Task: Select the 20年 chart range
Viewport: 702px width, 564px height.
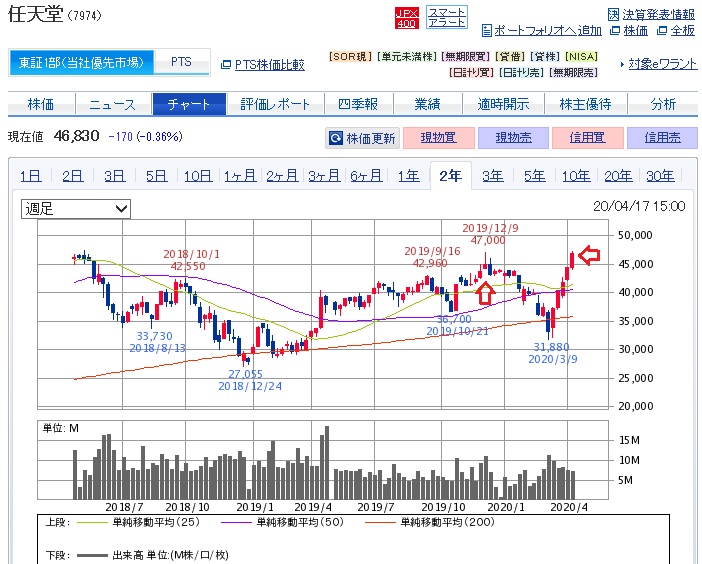Action: pos(618,176)
